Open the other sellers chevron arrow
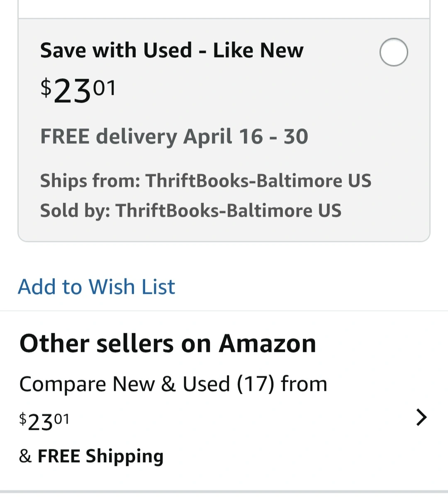This screenshot has height=497, width=448. 421,417
